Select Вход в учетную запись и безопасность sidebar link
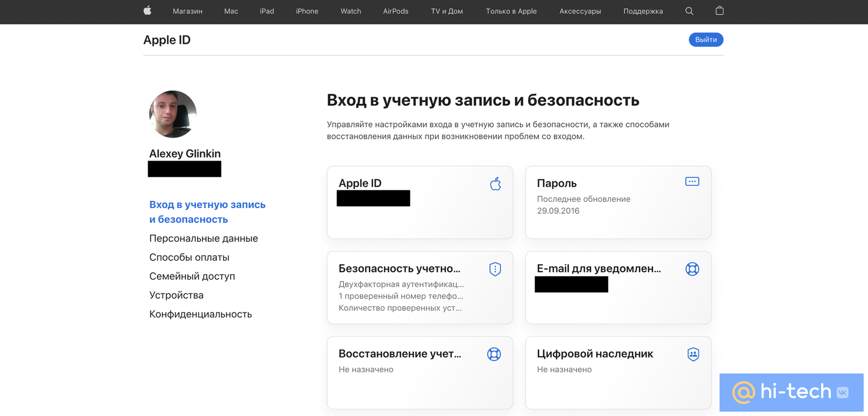 click(207, 212)
